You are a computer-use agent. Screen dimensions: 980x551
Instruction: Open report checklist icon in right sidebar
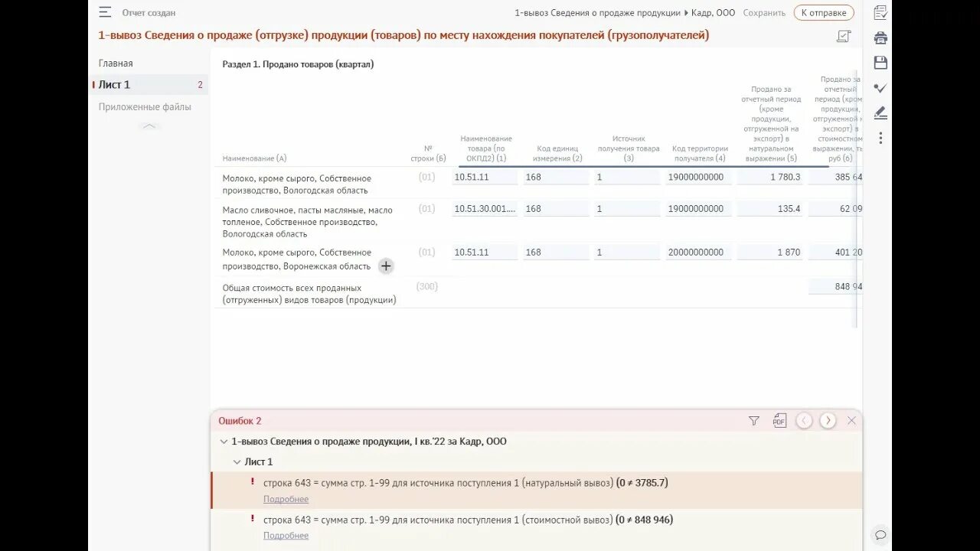click(x=880, y=12)
